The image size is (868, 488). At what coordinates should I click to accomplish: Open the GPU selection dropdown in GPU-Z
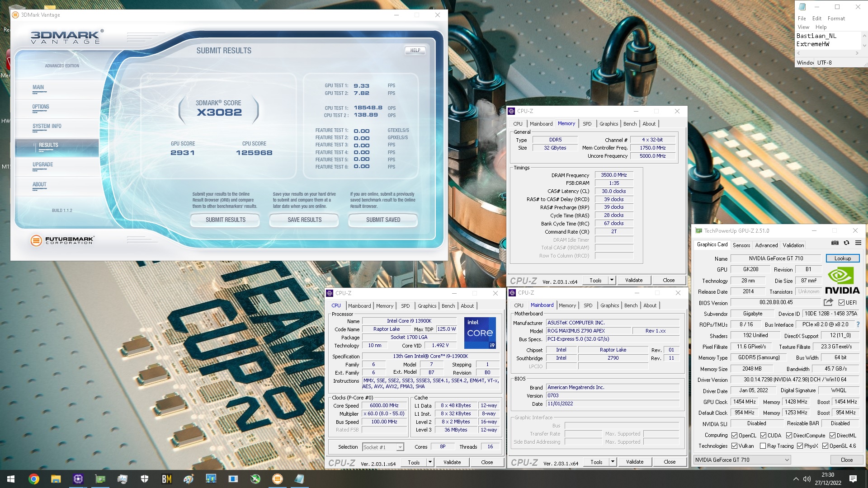coord(742,460)
